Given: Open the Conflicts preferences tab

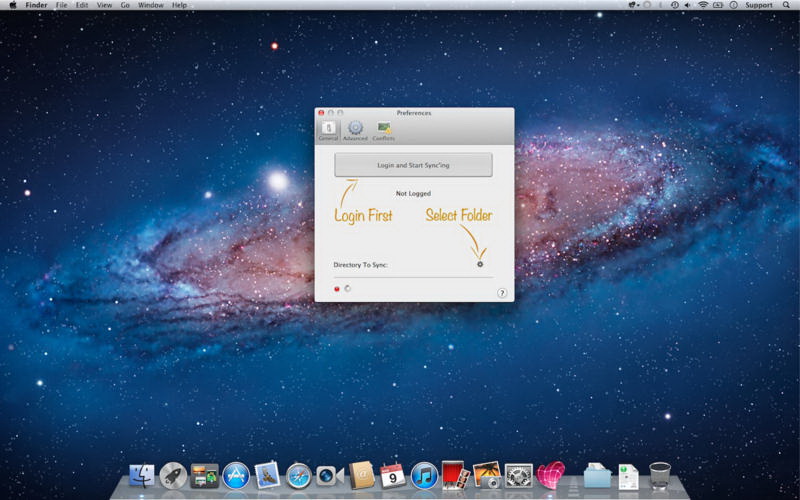Looking at the screenshot, I should tap(384, 130).
